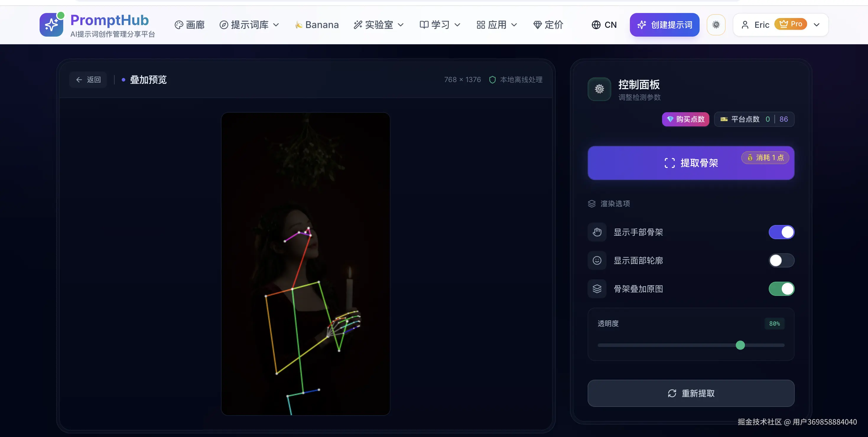Click the local offline processing shield icon
The width and height of the screenshot is (868, 437).
tap(492, 80)
